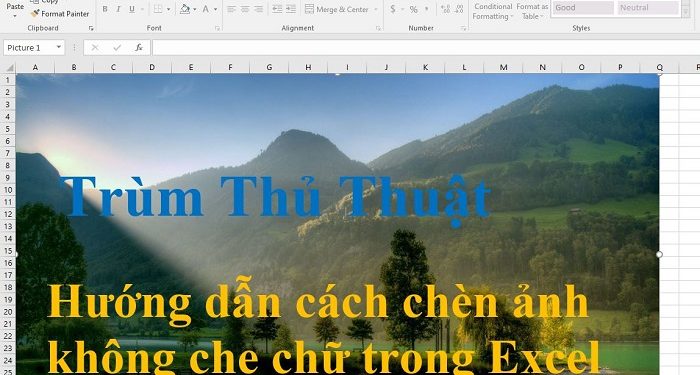
Task: Increase decimal places
Action: coord(445,9)
